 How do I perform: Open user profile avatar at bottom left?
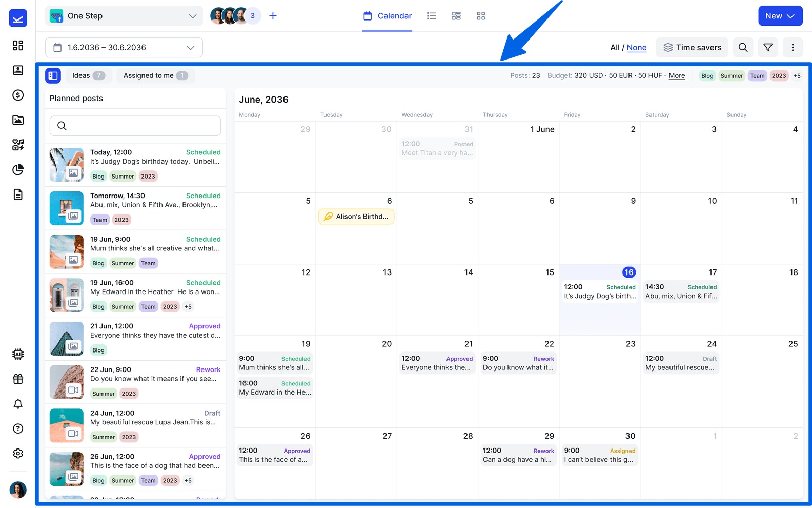(18, 490)
